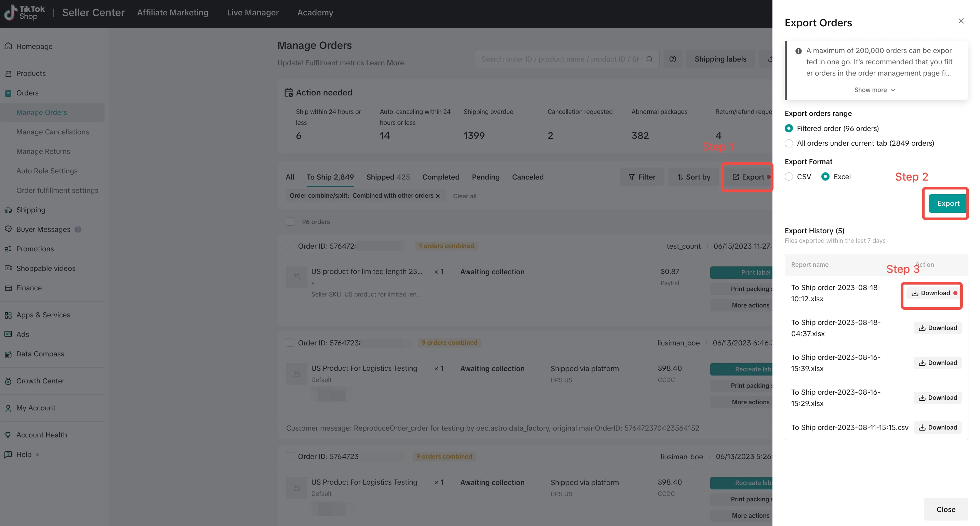Click the Homepage house icon in sidebar
The width and height of the screenshot is (980, 526).
[8, 46]
